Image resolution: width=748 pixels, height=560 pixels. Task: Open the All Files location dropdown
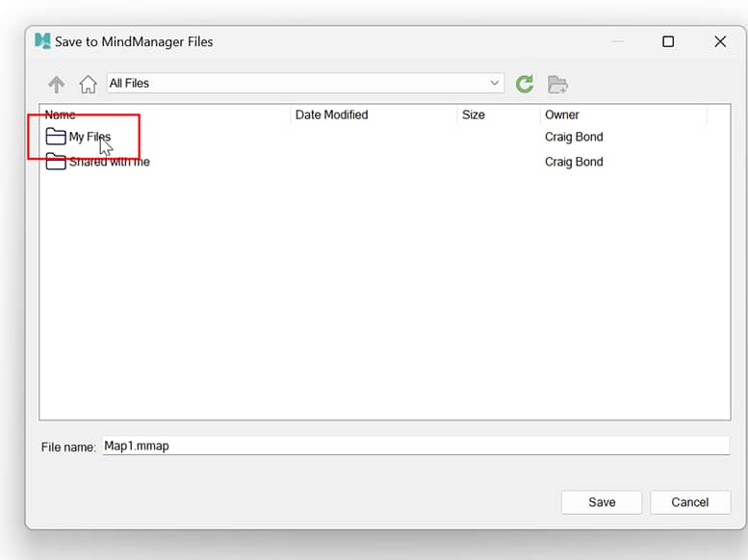point(305,83)
